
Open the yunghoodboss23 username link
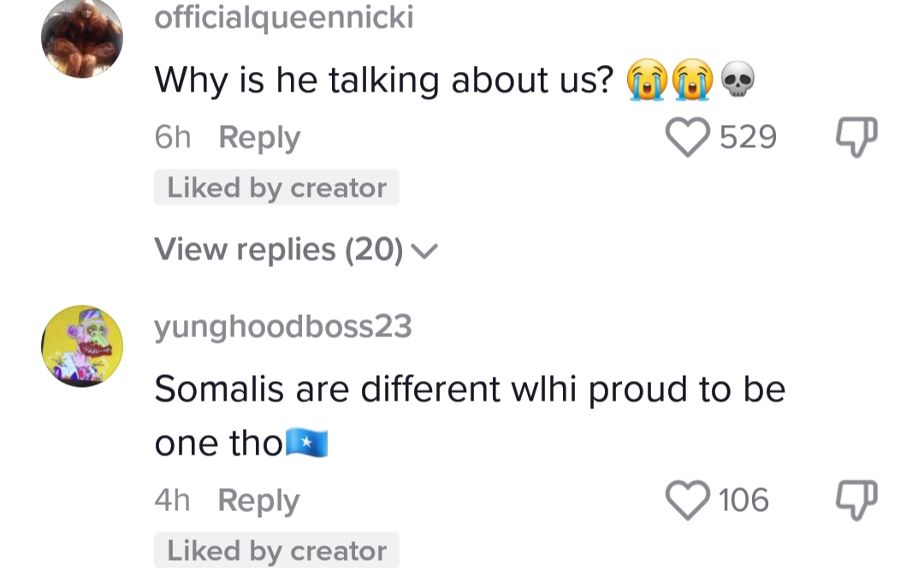point(283,327)
